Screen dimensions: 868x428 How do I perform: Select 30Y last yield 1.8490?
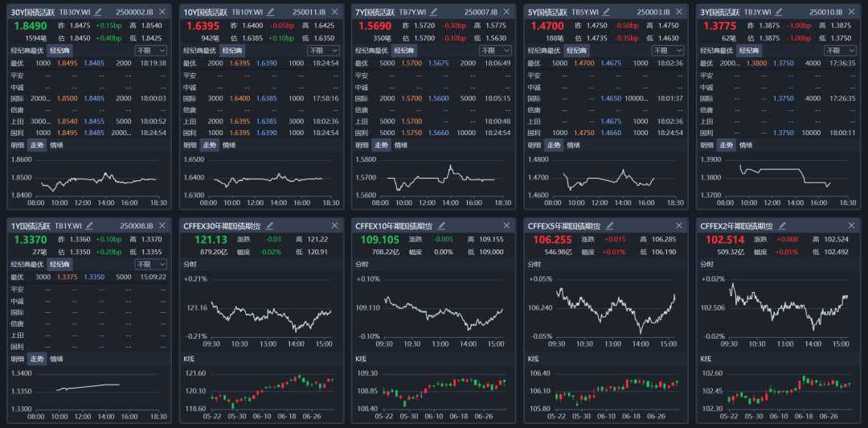pos(29,25)
